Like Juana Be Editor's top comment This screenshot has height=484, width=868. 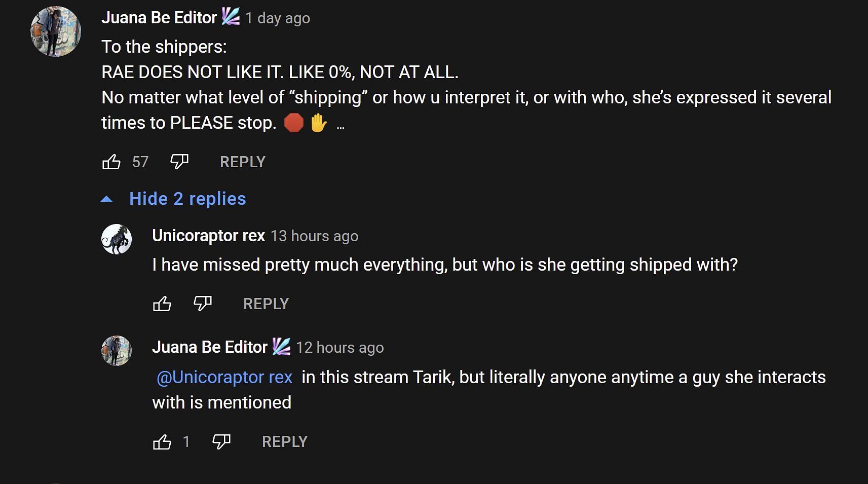111,162
